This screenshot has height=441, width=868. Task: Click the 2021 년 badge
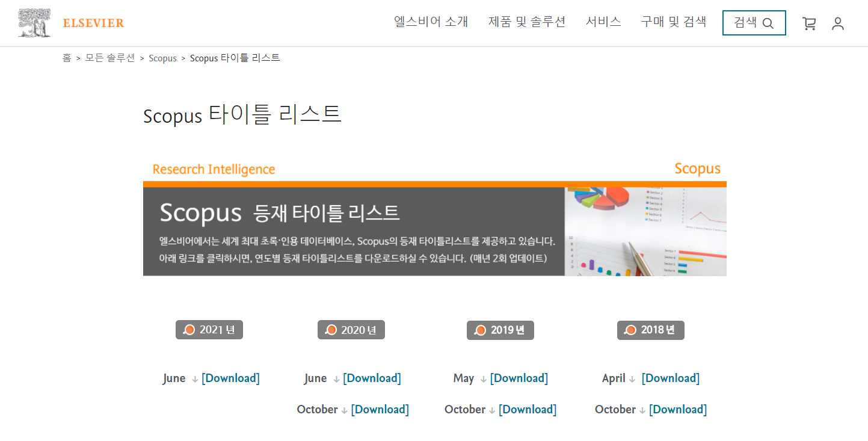tap(209, 330)
